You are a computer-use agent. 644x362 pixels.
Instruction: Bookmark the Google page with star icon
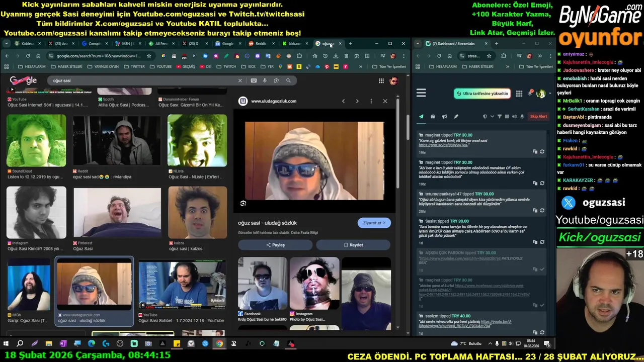pos(149,56)
